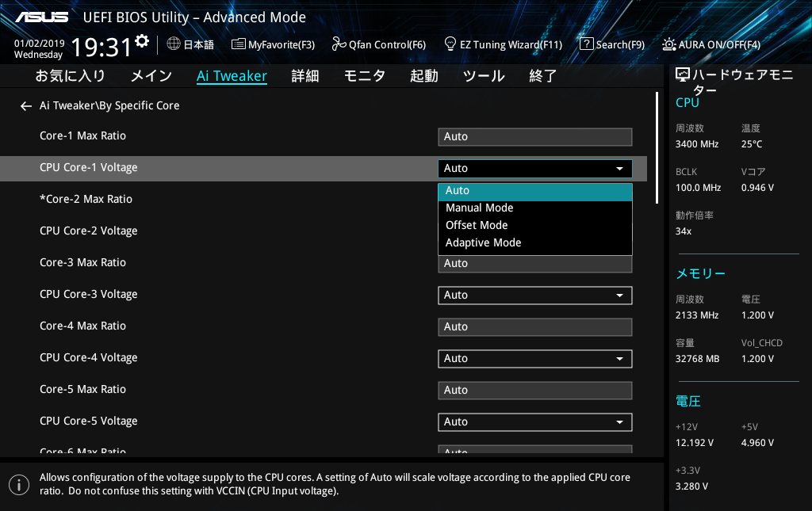Image resolution: width=812 pixels, height=511 pixels.
Task: Open Search(F9) question mark icon
Action: point(586,44)
